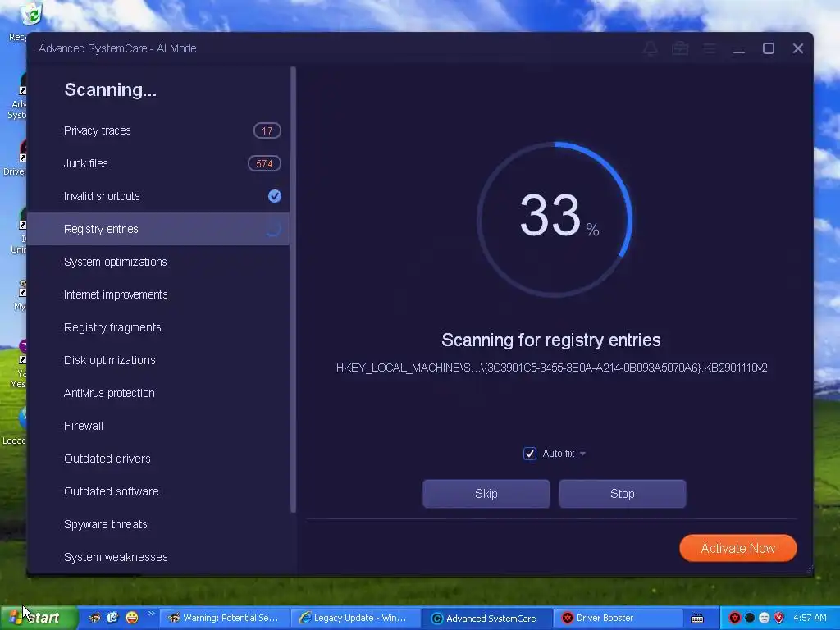Click Spyware threats item
The width and height of the screenshot is (840, 630).
click(x=158, y=524)
